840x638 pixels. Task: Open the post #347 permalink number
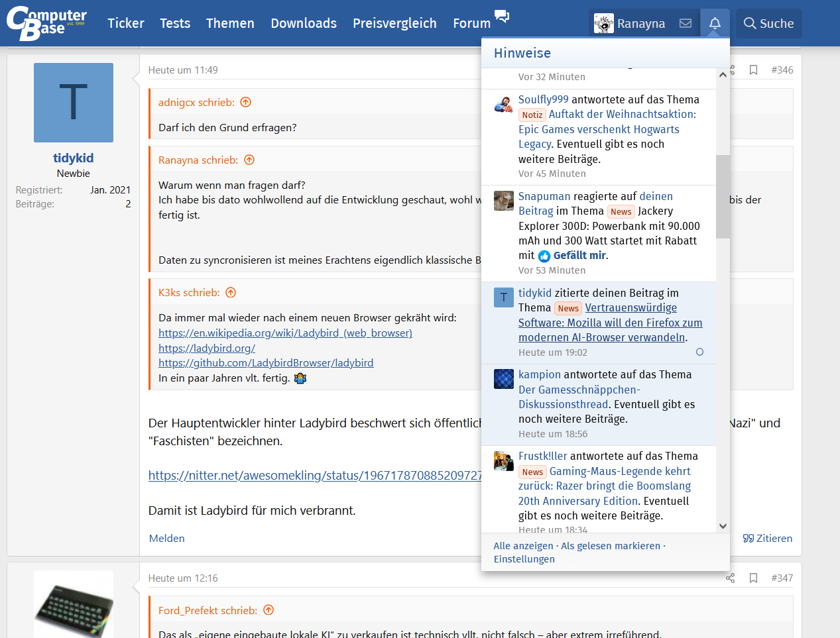782,578
